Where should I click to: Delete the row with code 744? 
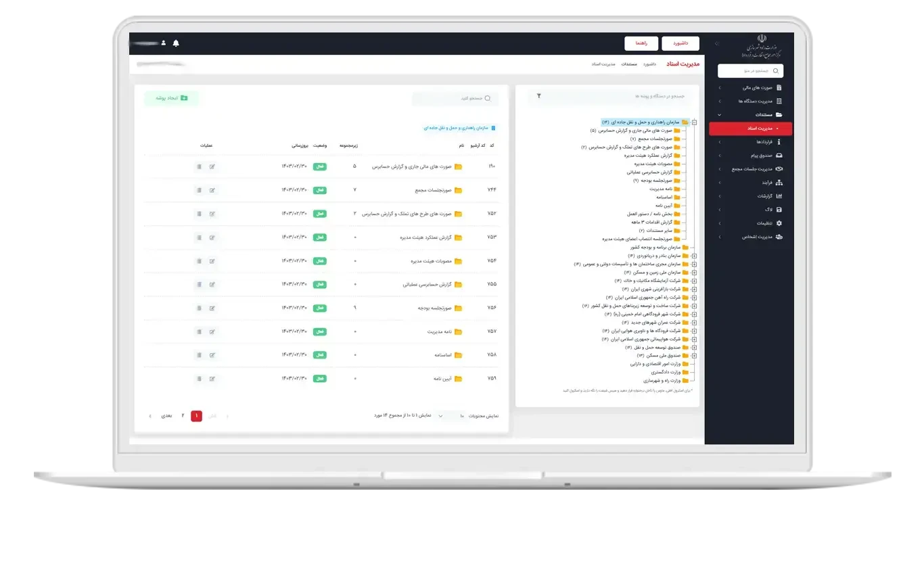click(199, 190)
